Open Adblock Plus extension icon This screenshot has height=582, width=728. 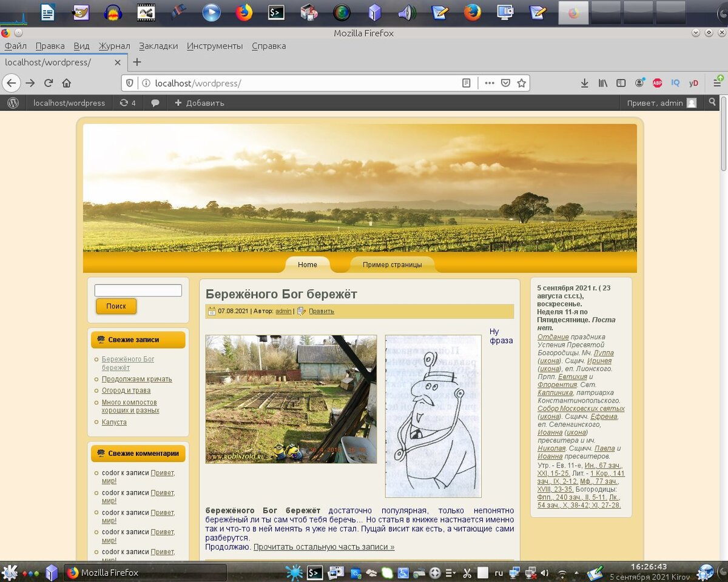coord(658,83)
